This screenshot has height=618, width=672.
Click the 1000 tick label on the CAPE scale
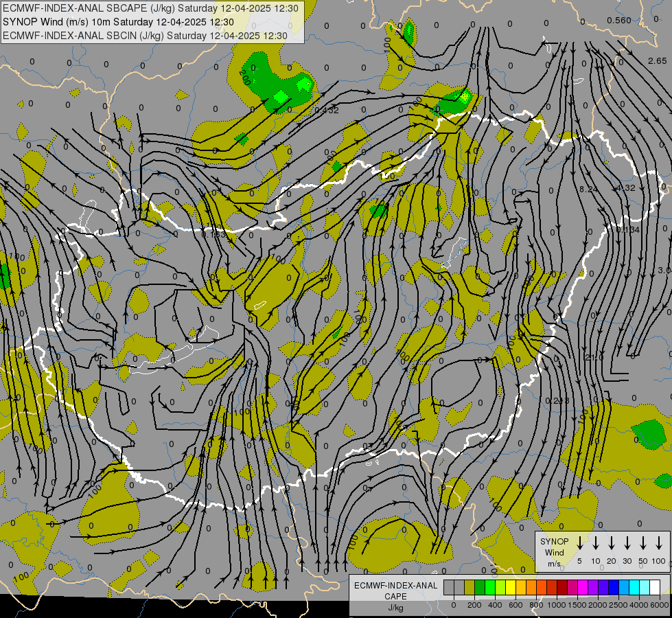(x=557, y=605)
